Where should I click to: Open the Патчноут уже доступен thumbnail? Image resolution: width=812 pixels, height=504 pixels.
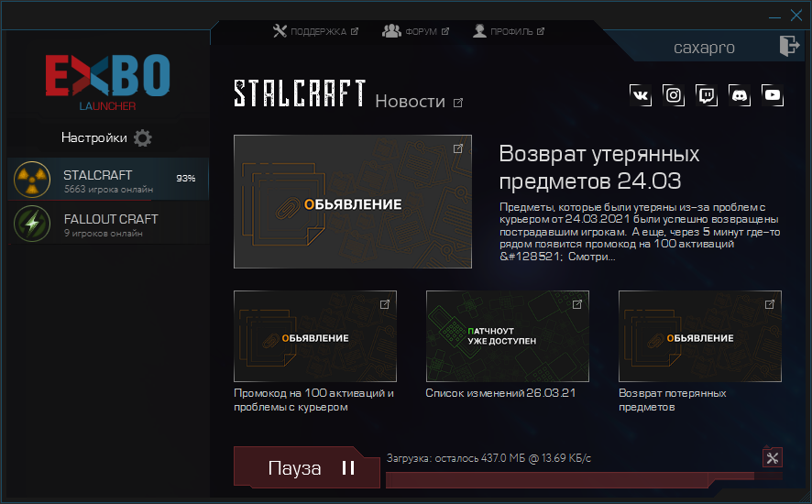point(508,336)
